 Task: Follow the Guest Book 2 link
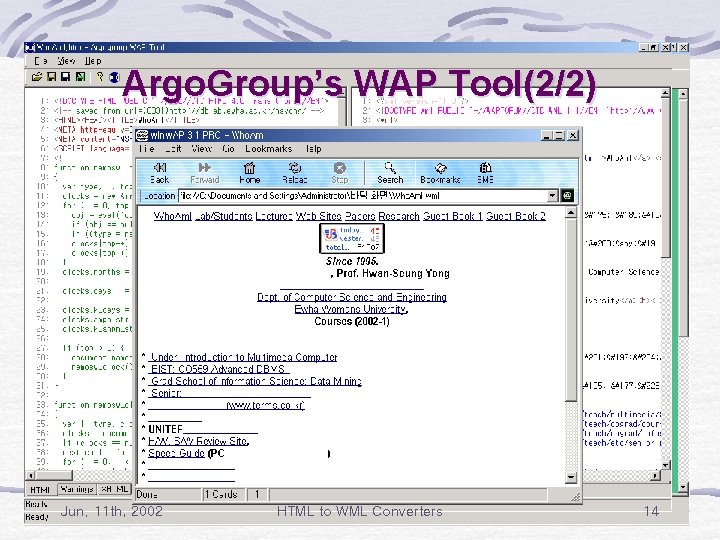[516, 216]
